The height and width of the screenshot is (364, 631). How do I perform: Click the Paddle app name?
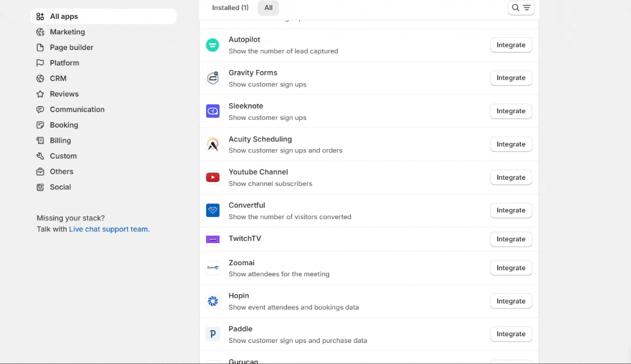(x=241, y=329)
